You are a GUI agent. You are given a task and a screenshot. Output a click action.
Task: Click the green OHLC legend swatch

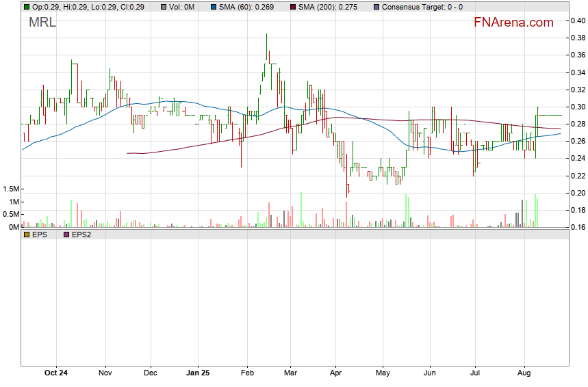27,7
